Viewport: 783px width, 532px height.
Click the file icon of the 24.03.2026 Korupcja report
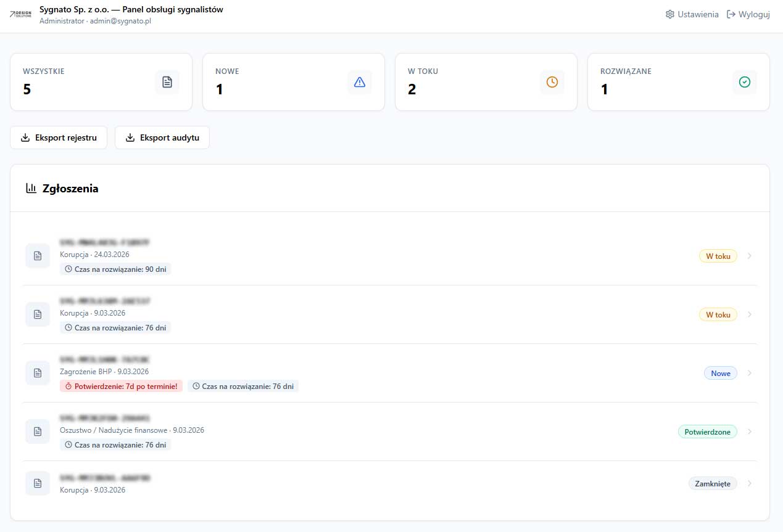pos(38,256)
